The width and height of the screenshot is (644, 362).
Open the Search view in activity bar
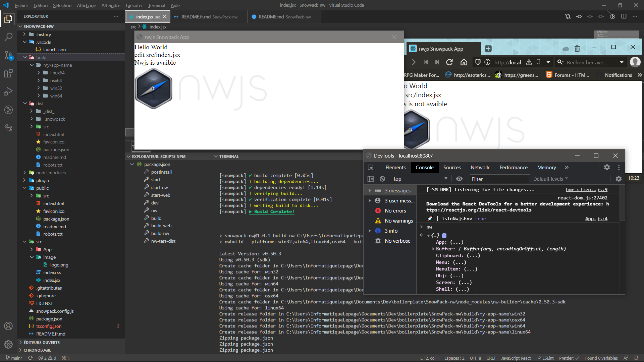click(8, 37)
